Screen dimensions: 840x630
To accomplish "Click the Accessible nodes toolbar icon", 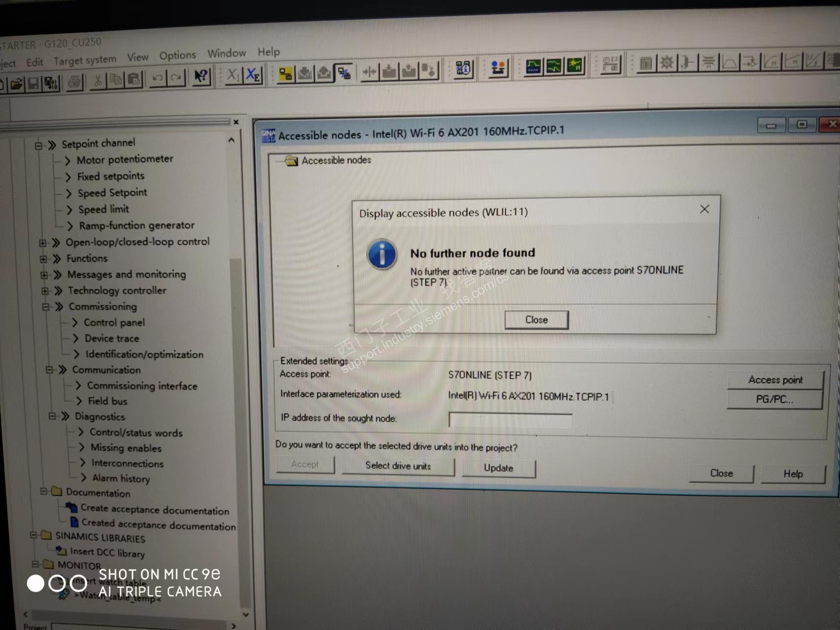I will coord(463,68).
